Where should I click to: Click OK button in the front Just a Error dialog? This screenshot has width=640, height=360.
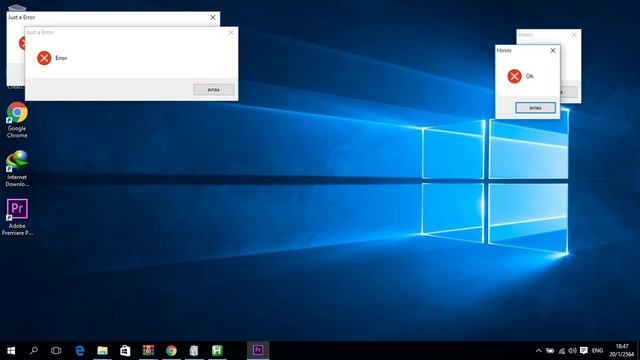point(213,90)
